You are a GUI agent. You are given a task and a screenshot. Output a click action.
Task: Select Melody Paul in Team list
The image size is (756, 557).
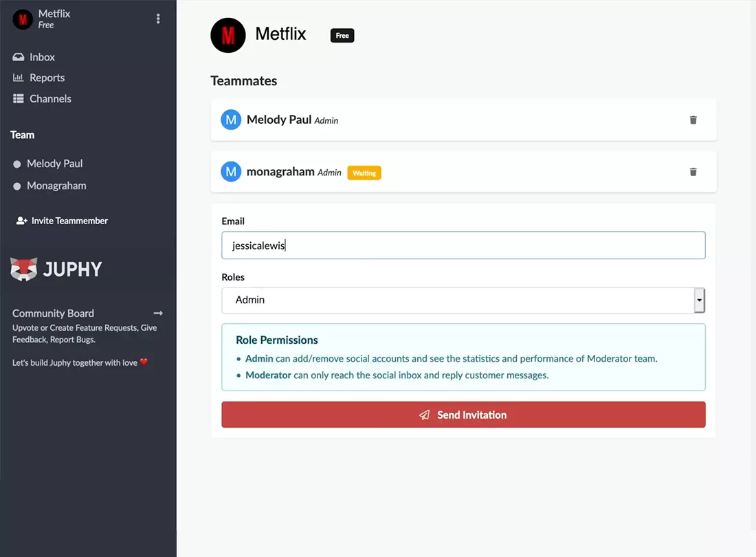(54, 164)
